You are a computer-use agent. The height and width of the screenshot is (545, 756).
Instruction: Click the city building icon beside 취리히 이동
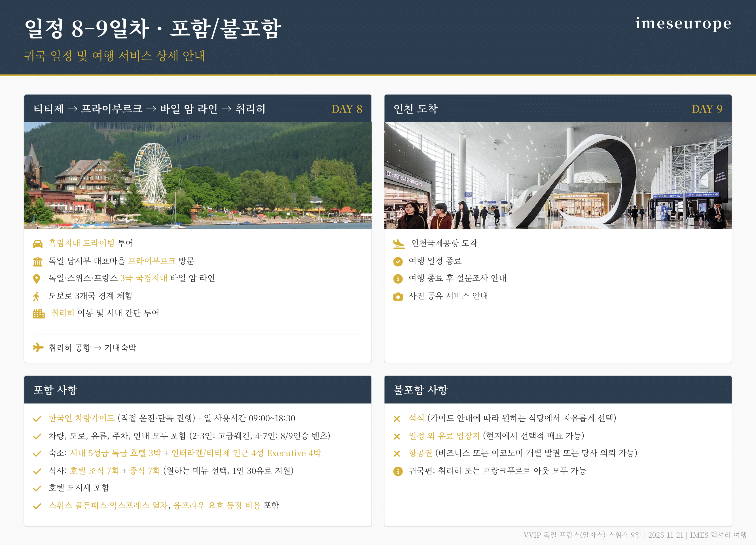tap(39, 314)
